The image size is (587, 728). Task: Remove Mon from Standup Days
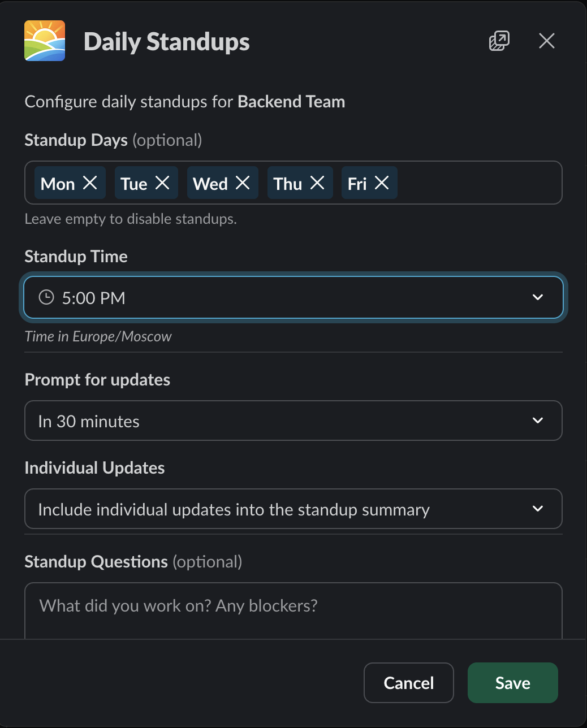(x=90, y=183)
